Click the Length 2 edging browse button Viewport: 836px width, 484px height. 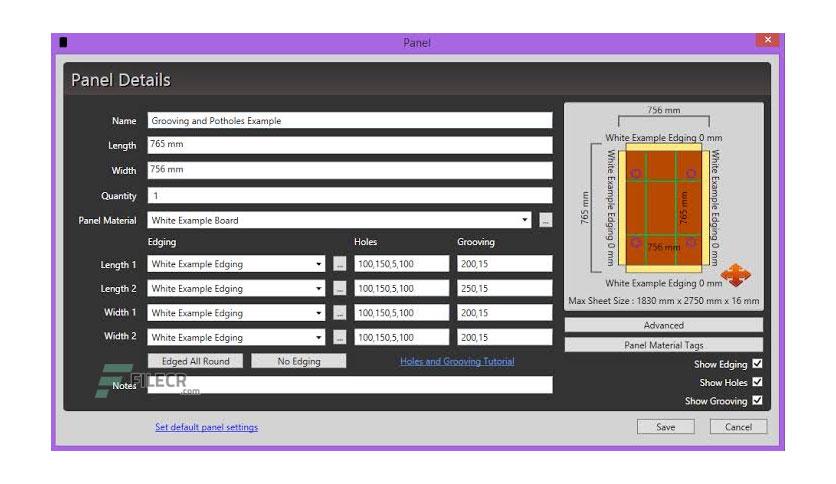tap(339, 289)
